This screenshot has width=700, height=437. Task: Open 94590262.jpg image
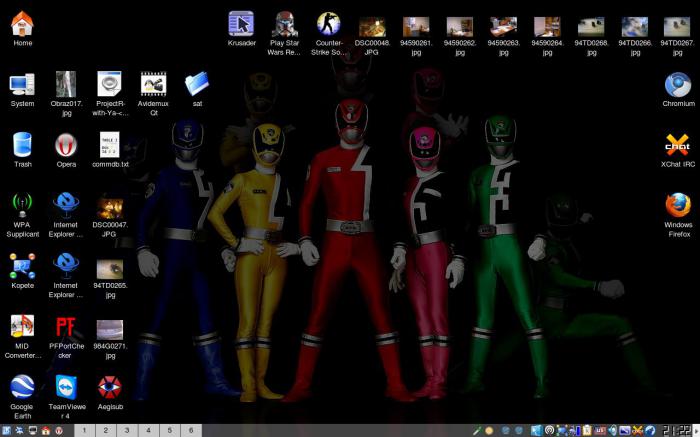point(459,36)
